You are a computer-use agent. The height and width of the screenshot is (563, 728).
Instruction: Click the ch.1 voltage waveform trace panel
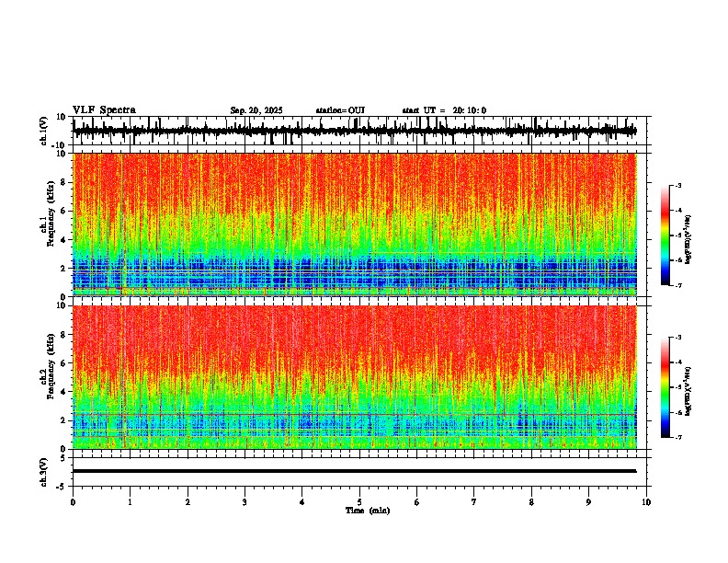pos(358,131)
